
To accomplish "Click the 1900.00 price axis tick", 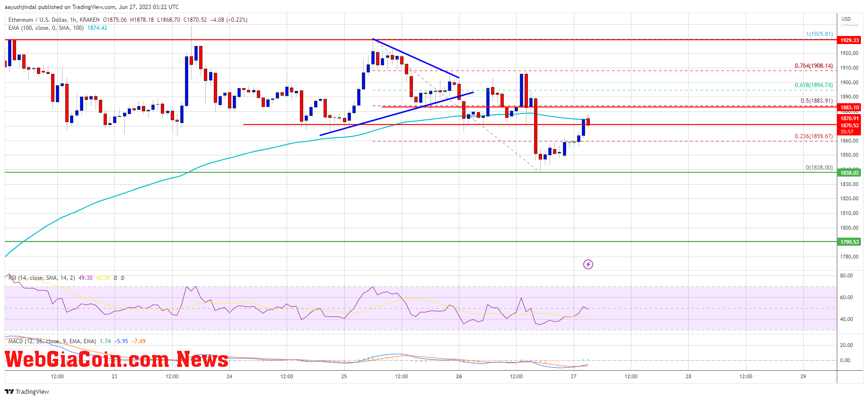I will tap(849, 82).
